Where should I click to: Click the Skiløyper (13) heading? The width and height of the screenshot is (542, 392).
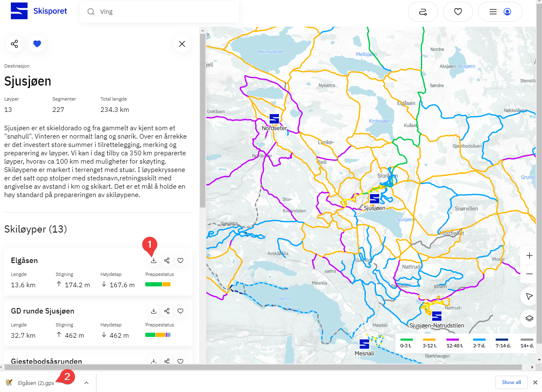click(35, 229)
